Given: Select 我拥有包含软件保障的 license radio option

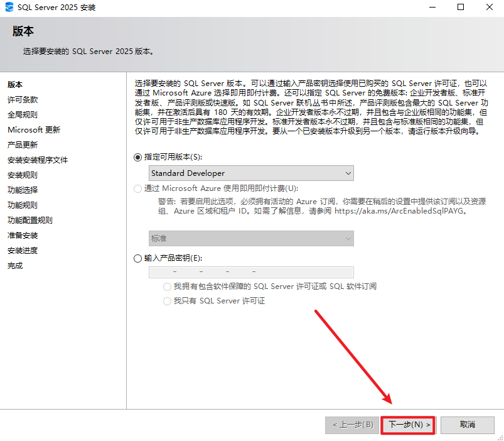Looking at the screenshot, I should click(x=167, y=286).
